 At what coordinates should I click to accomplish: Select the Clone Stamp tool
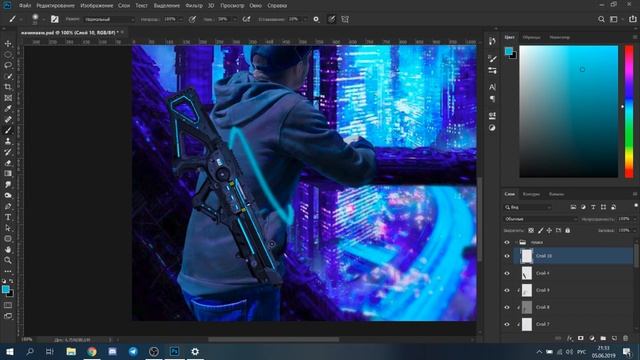(x=8, y=141)
